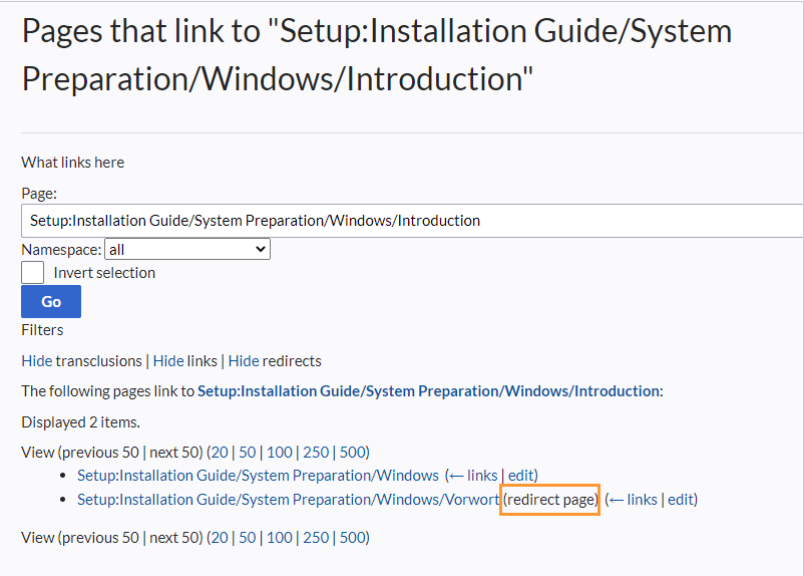Click '← links' beside the Vorwort entry
Viewport: 804px width, 576px height.
point(633,499)
